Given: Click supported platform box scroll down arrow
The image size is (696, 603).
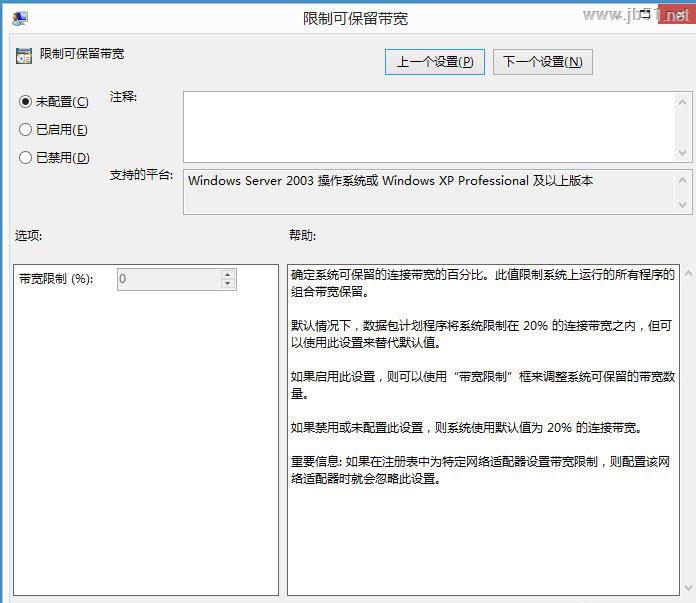Looking at the screenshot, I should pyautogui.click(x=683, y=205).
